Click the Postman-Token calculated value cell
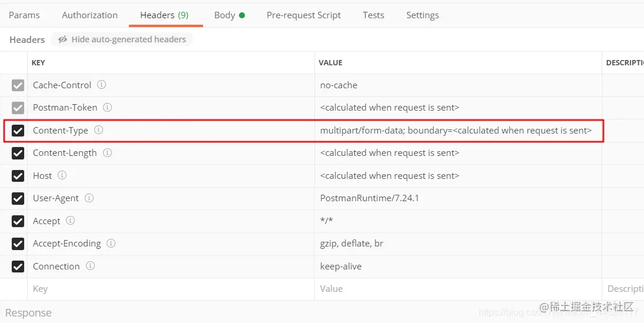This screenshot has width=644, height=323. coord(459,108)
